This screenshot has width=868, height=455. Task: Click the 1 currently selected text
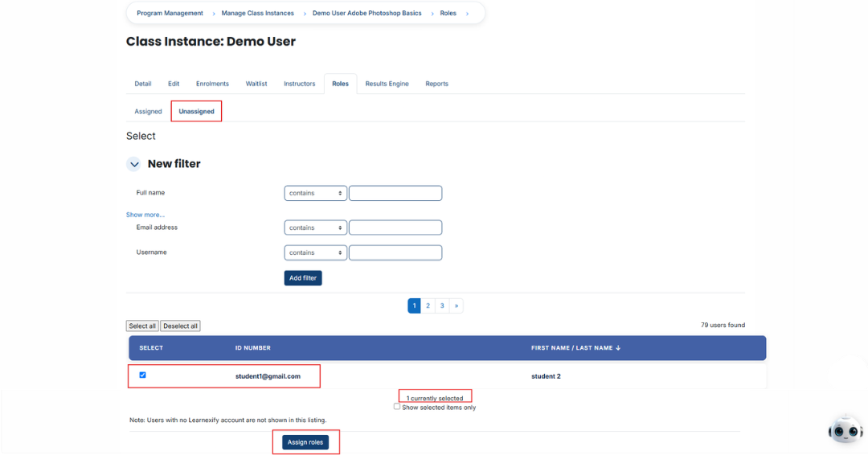435,398
